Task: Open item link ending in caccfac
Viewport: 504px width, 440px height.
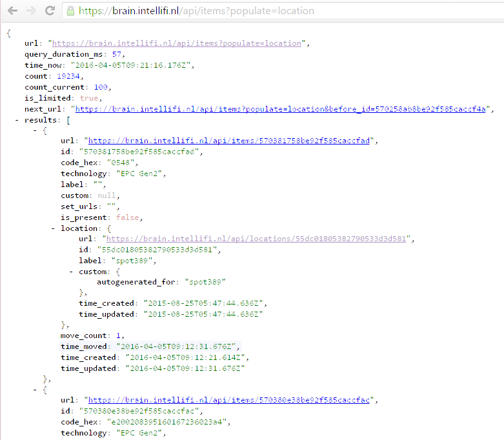Action: pos(229,400)
